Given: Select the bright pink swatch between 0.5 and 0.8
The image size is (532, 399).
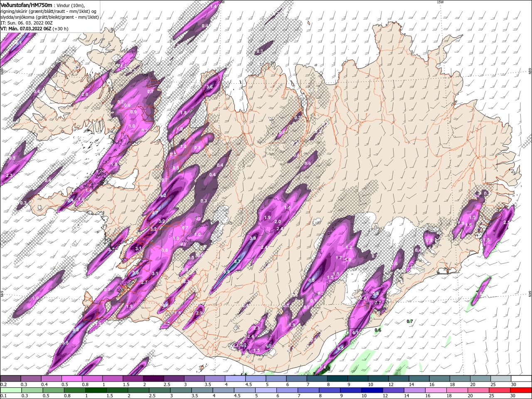Looking at the screenshot, I should [71, 379].
